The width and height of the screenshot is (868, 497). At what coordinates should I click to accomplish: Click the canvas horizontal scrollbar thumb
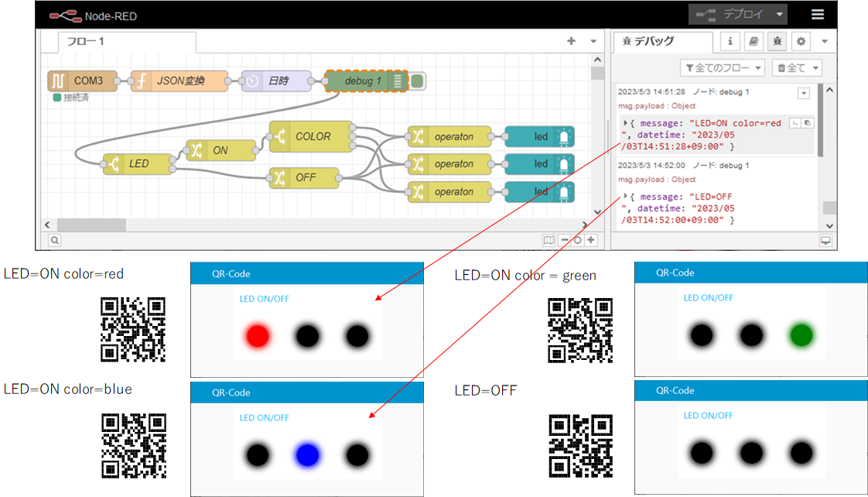tap(100, 225)
